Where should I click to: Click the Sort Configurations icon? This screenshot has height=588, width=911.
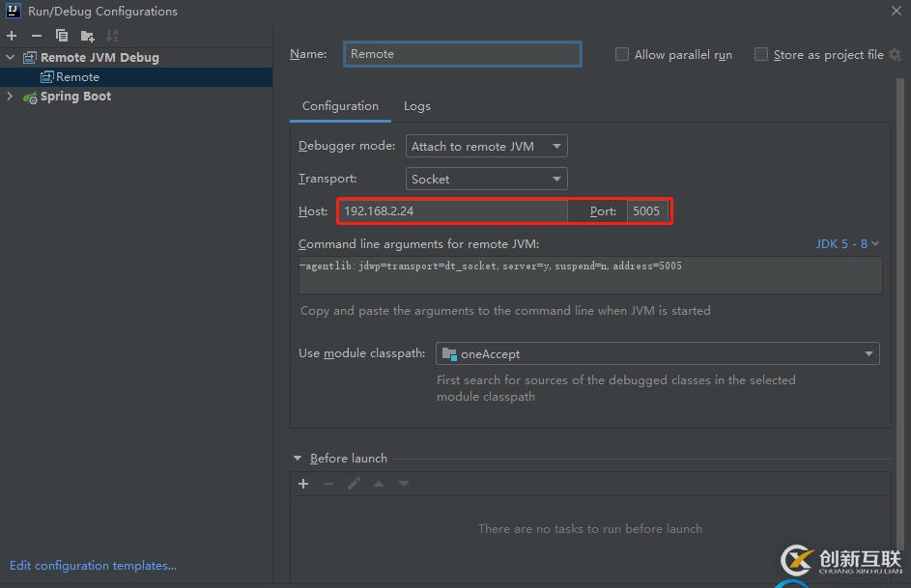111,36
